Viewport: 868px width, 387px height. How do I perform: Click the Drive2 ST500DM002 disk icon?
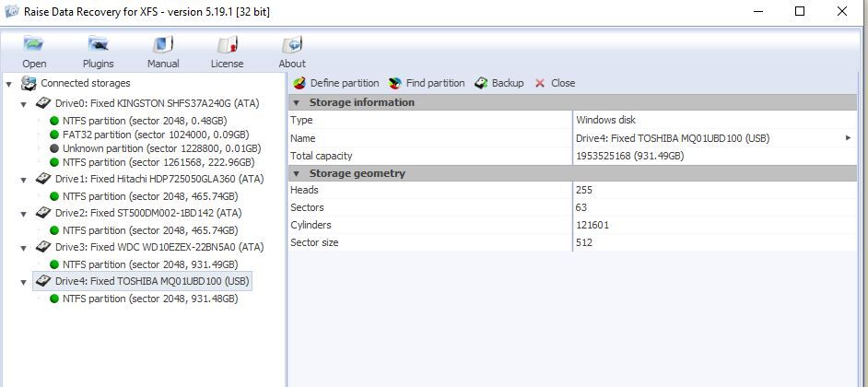pyautogui.click(x=43, y=213)
